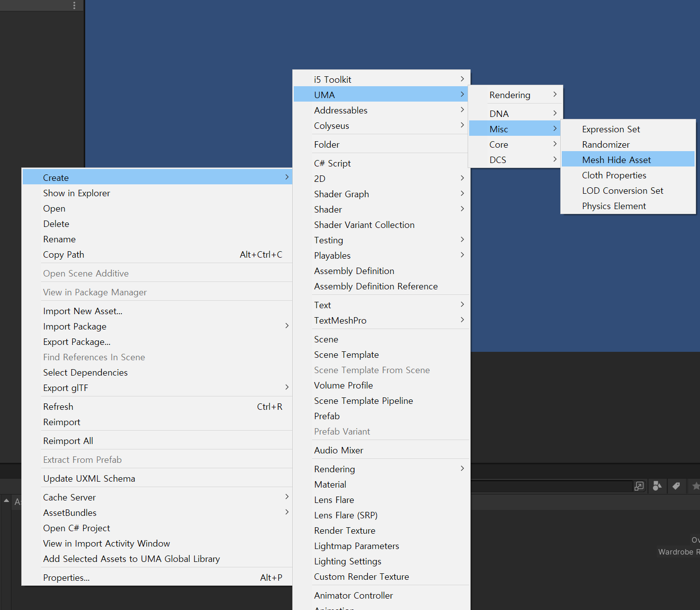Create a new Folder
The image size is (700, 610).
(x=381, y=144)
